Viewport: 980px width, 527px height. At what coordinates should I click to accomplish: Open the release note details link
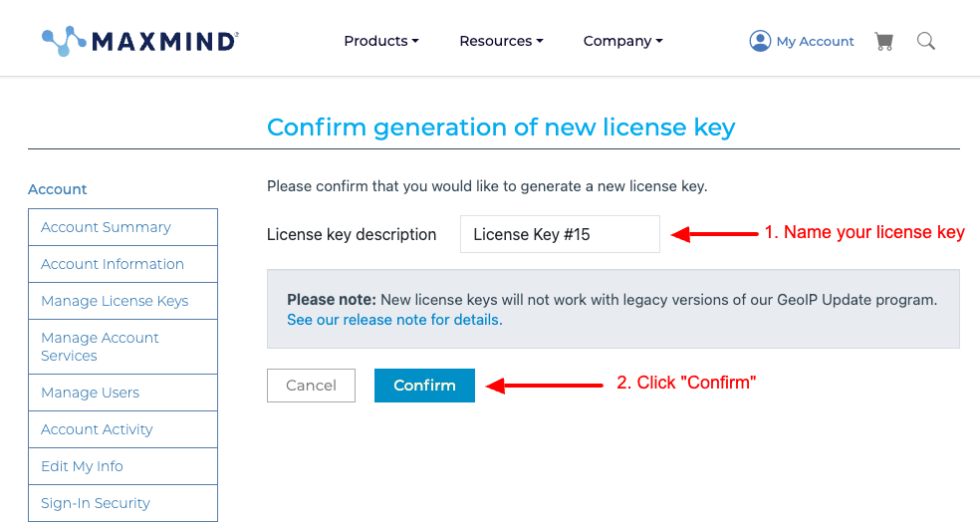click(394, 320)
